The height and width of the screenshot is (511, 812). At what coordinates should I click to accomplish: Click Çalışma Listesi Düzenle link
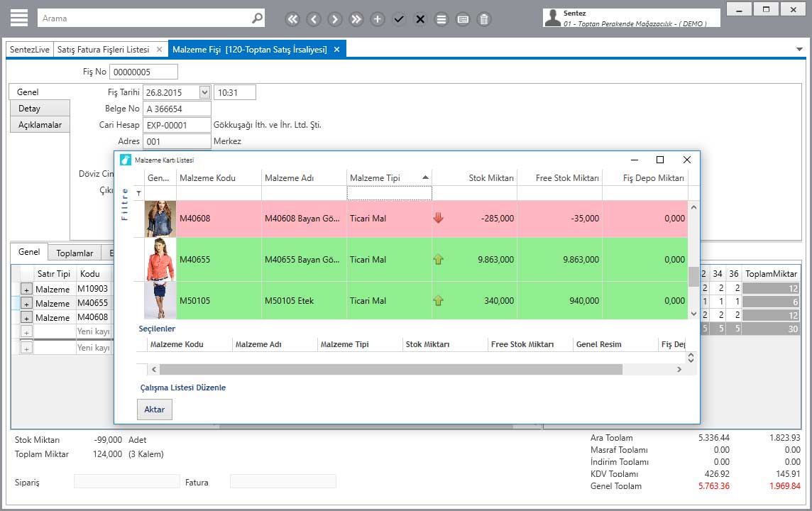pyautogui.click(x=183, y=388)
